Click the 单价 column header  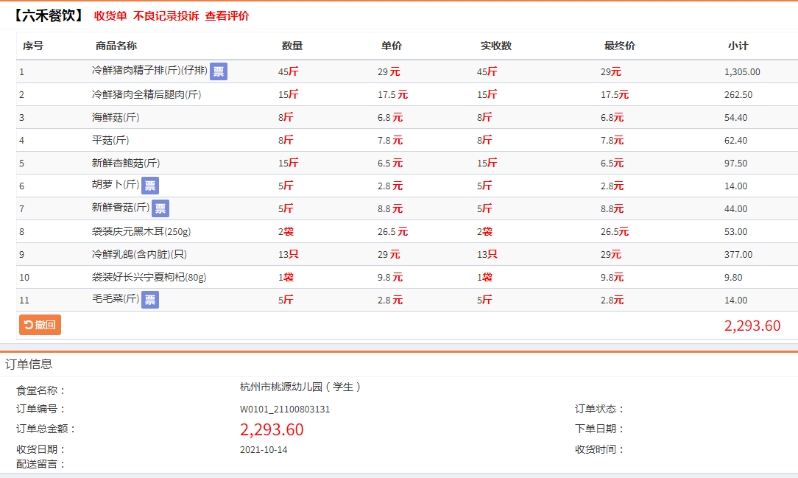[x=391, y=46]
